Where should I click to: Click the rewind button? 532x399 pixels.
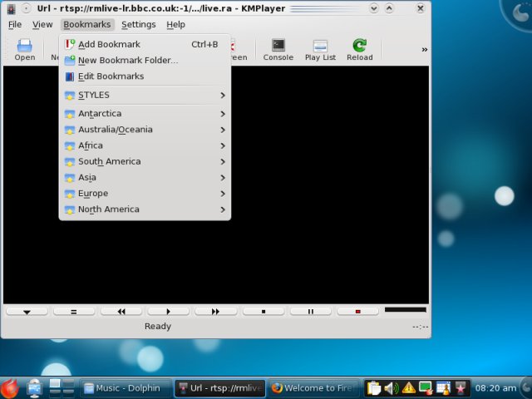121,312
